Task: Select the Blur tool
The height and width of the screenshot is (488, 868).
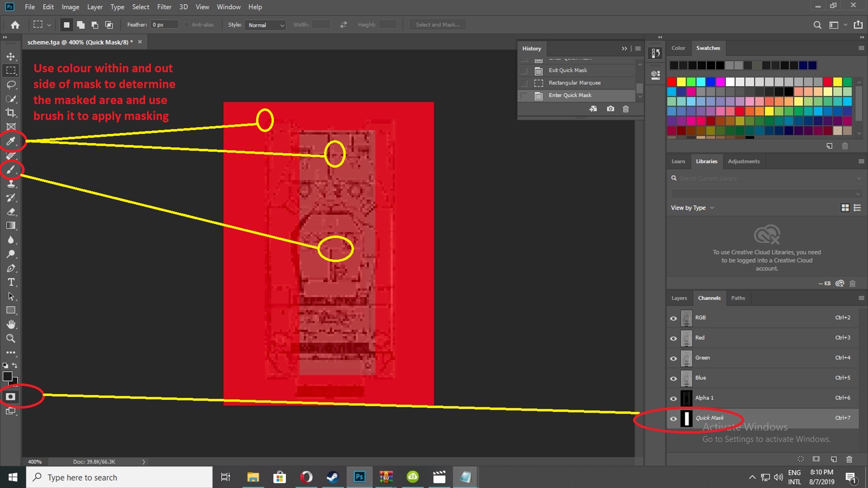Action: tap(11, 240)
